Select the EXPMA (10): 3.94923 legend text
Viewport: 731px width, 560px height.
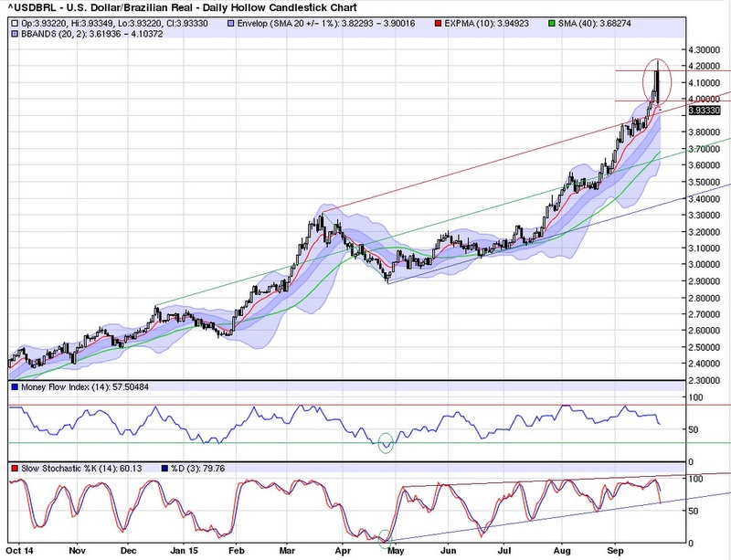[x=487, y=24]
